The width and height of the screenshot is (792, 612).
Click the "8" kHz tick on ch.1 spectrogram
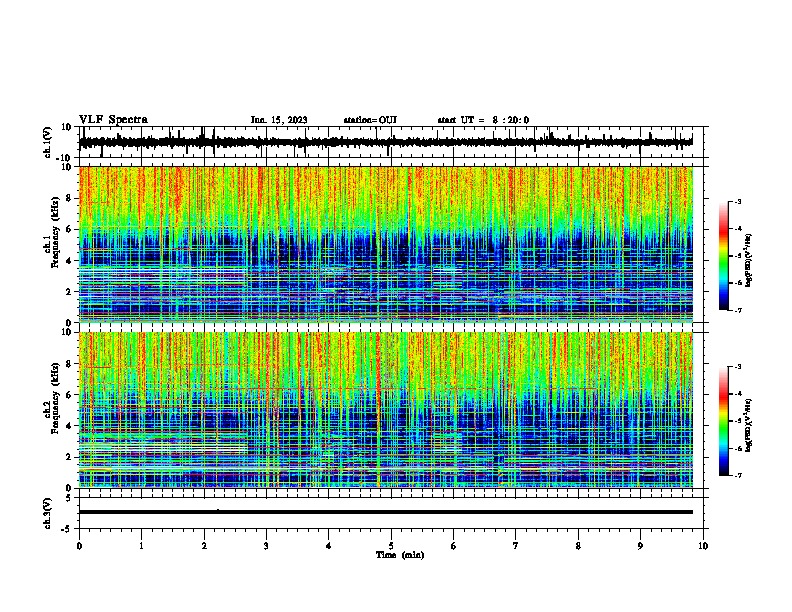pyautogui.click(x=69, y=198)
